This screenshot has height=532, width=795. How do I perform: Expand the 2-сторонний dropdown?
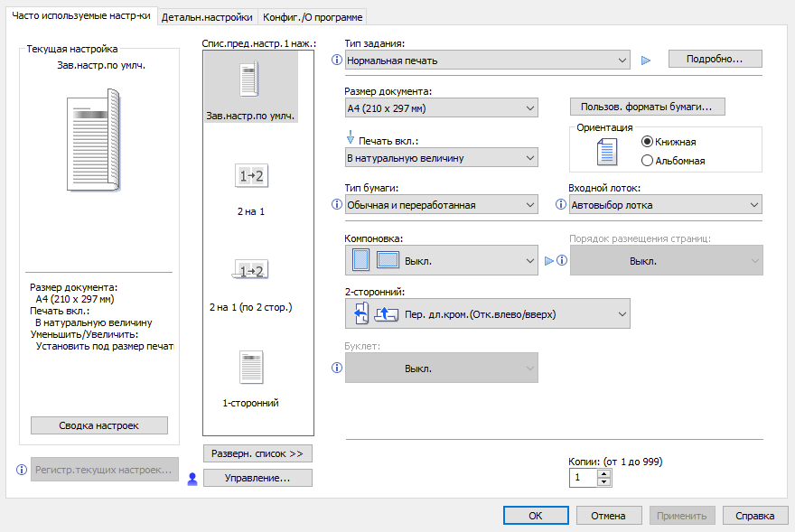coord(488,314)
